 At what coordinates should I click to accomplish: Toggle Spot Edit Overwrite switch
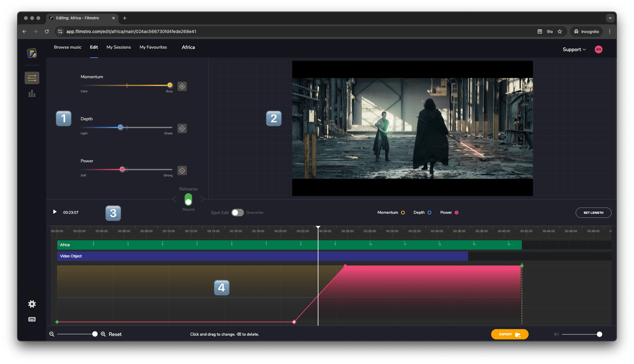(x=237, y=213)
